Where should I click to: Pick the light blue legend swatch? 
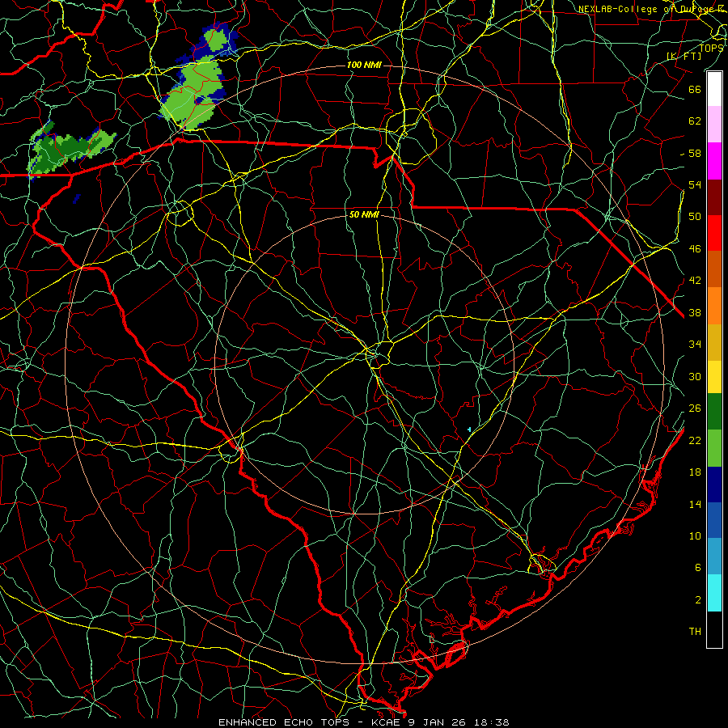tap(714, 557)
